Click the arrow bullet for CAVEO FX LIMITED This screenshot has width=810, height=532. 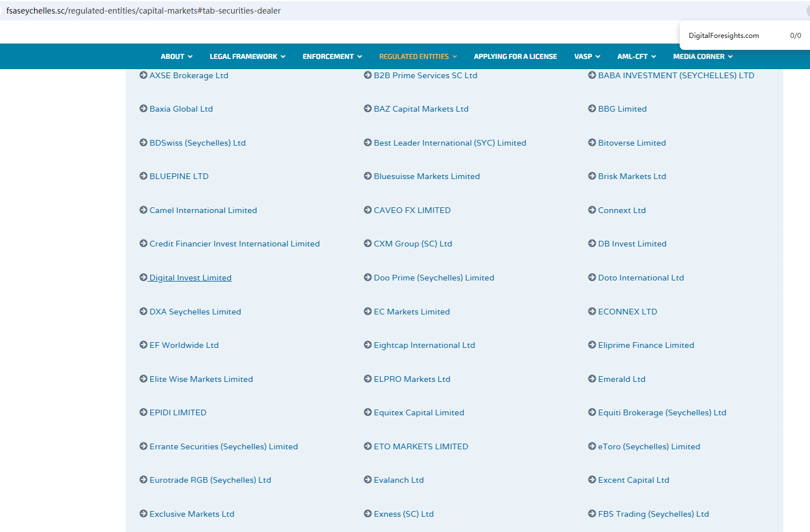[x=368, y=210]
